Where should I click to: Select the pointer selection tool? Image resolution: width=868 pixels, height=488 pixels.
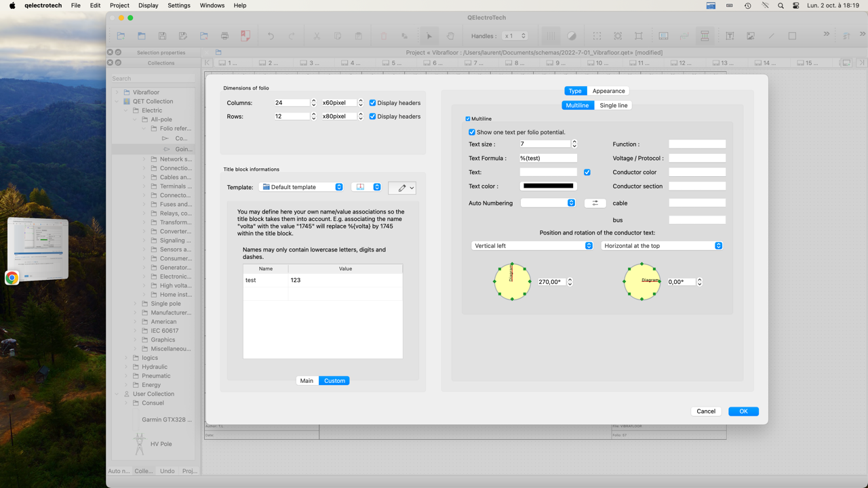tap(429, 36)
